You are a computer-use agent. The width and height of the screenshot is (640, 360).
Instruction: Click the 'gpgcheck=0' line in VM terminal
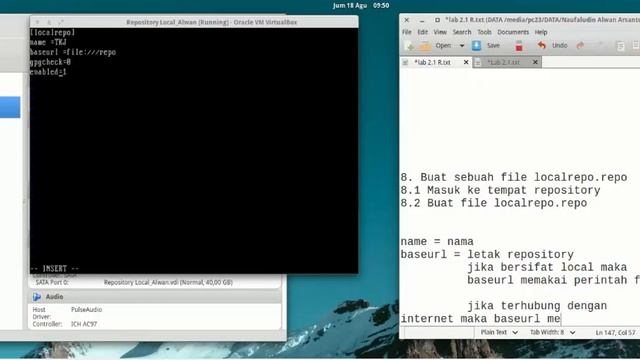51,62
